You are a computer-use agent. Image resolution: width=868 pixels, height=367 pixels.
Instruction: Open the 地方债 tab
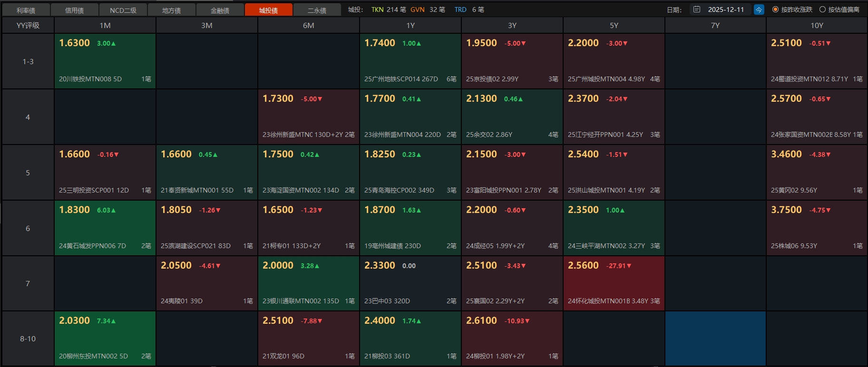coord(172,10)
